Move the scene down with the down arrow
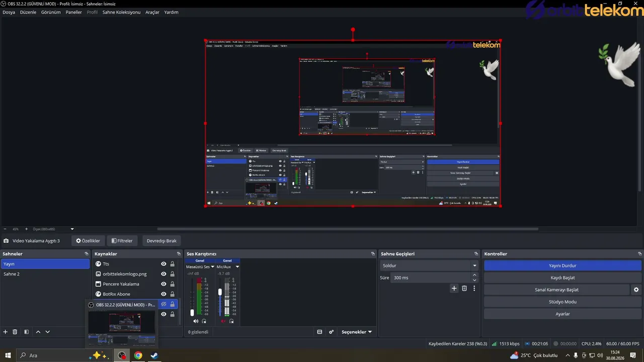The height and width of the screenshot is (362, 644). 48,332
